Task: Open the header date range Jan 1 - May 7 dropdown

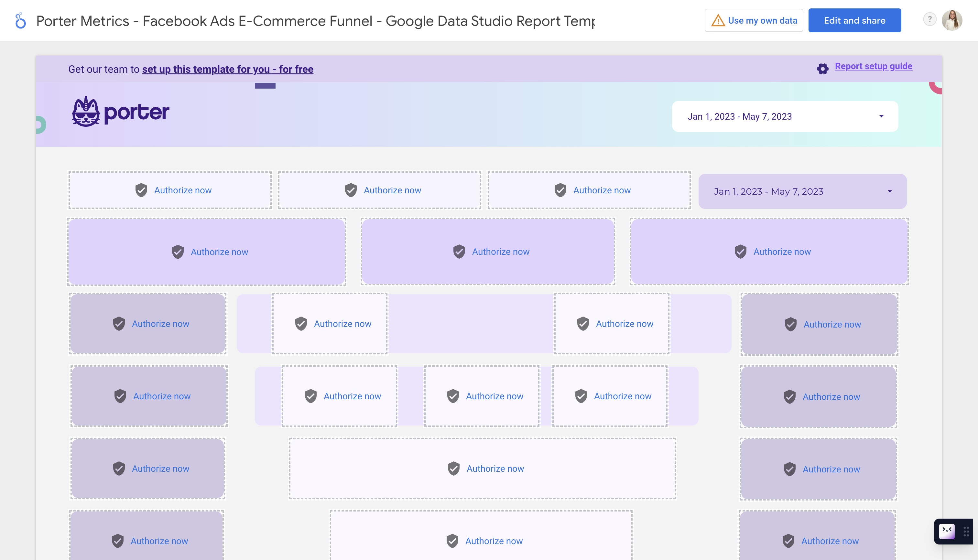Action: (x=785, y=116)
